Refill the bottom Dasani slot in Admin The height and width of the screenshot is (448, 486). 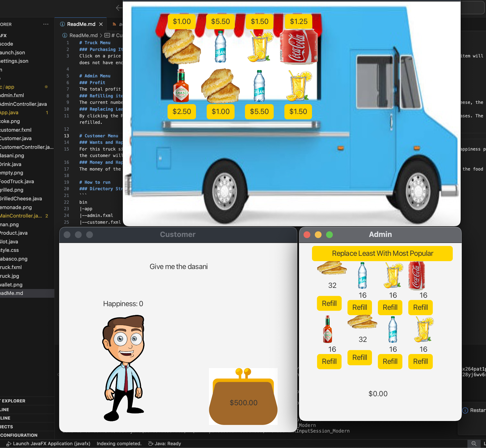390,362
